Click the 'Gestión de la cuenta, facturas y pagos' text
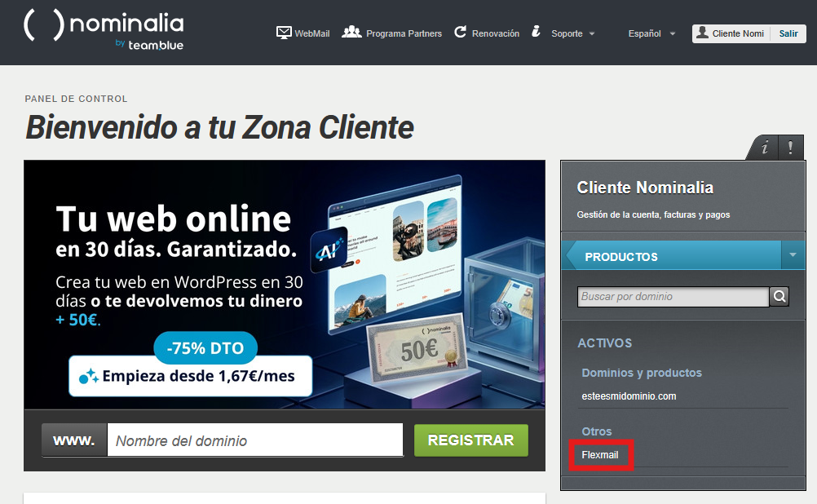 (653, 214)
